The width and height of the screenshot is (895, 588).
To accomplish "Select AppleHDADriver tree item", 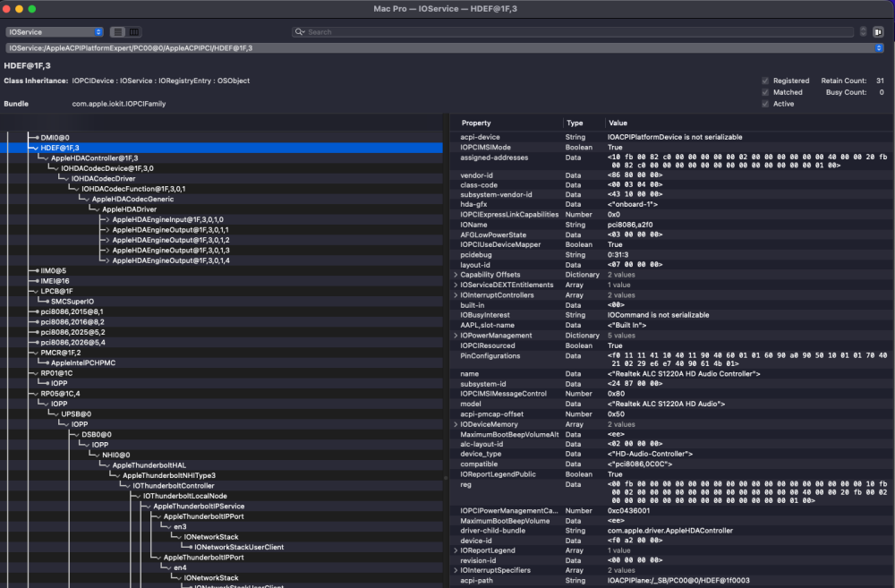I will (x=130, y=209).
